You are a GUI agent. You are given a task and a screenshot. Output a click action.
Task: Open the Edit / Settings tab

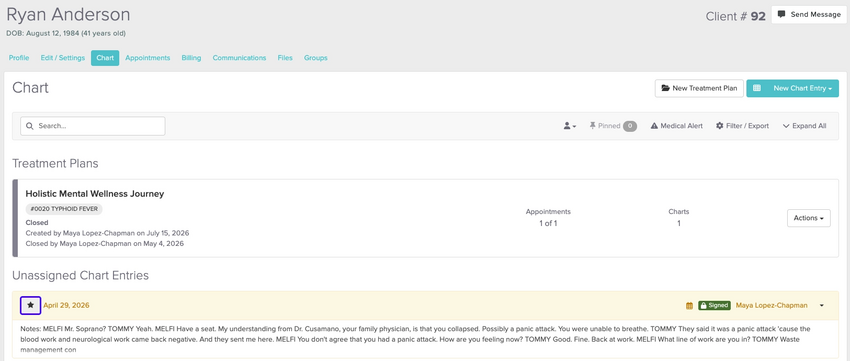coord(63,58)
